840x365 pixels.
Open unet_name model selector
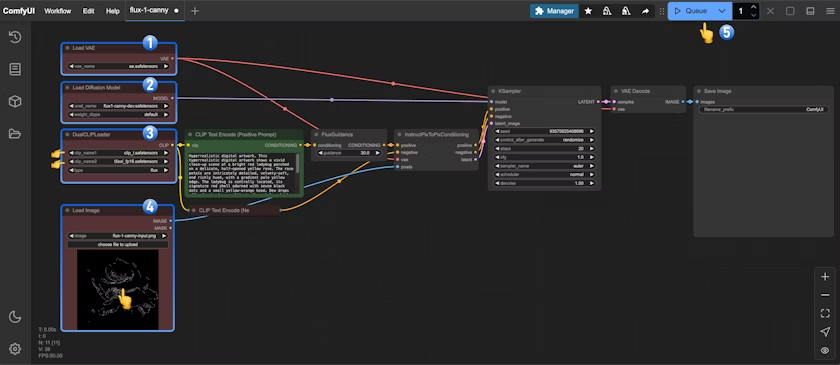click(118, 106)
